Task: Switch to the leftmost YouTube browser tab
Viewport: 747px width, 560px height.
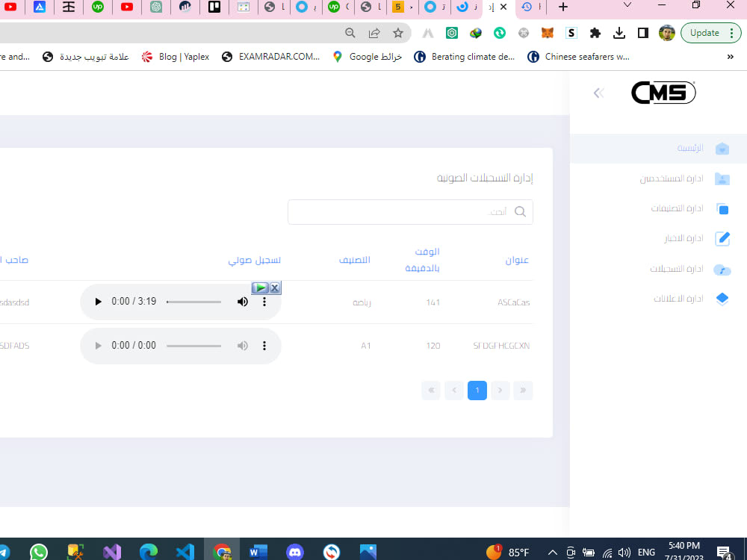Action: pyautogui.click(x=10, y=8)
